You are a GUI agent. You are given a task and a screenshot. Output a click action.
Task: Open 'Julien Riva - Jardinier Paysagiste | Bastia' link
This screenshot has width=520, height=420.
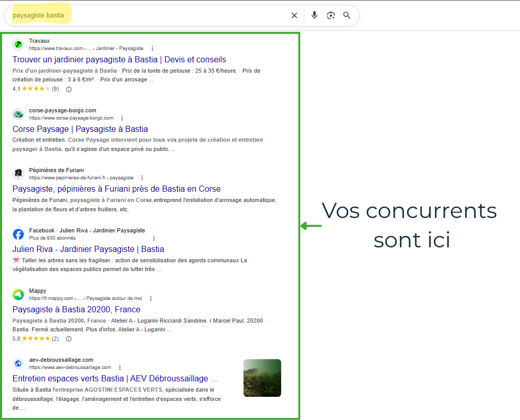pyautogui.click(x=88, y=249)
